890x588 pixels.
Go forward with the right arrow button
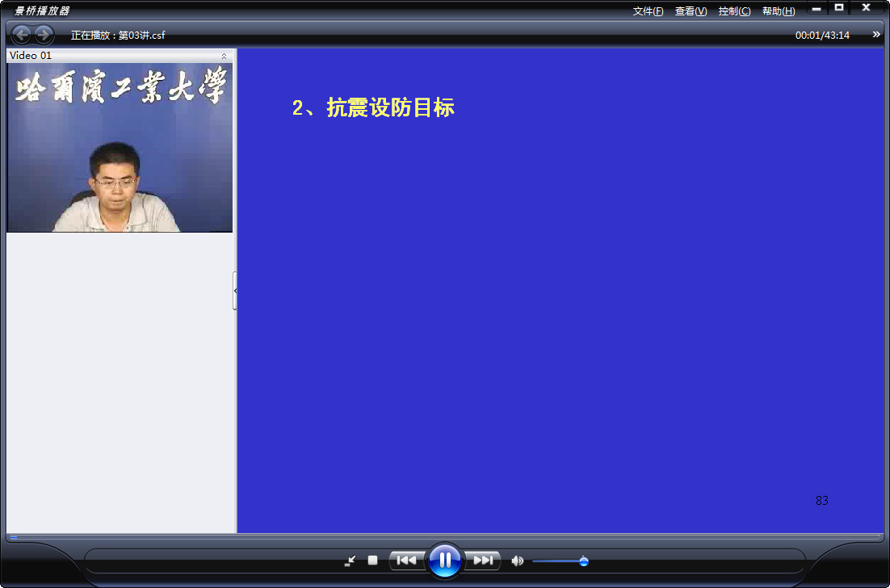pyautogui.click(x=44, y=36)
